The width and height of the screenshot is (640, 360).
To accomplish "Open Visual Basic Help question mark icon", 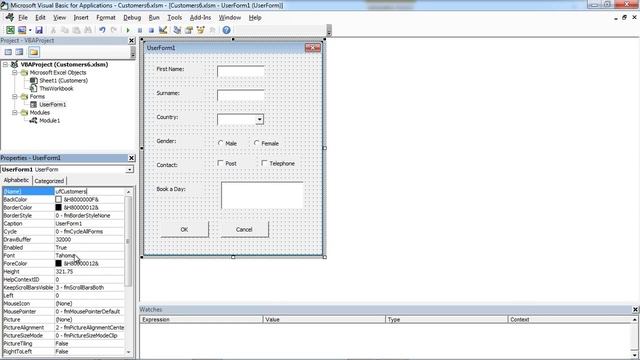I will (x=227, y=30).
